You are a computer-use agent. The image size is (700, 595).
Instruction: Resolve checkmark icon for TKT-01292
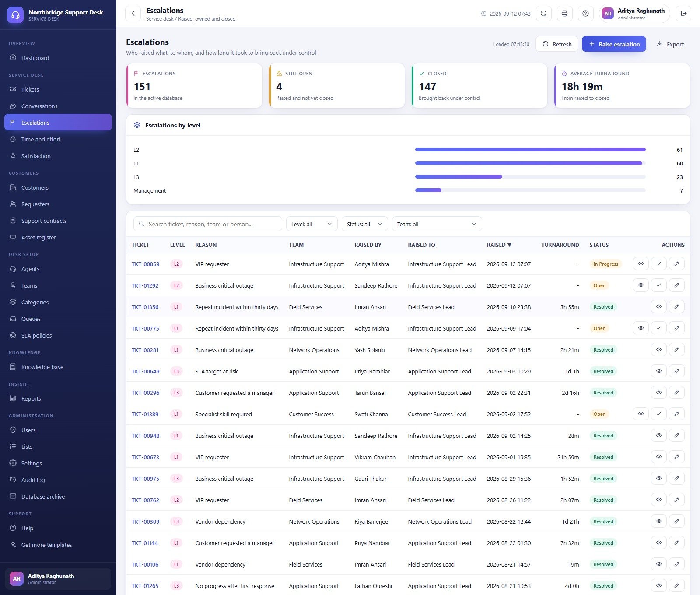click(658, 285)
